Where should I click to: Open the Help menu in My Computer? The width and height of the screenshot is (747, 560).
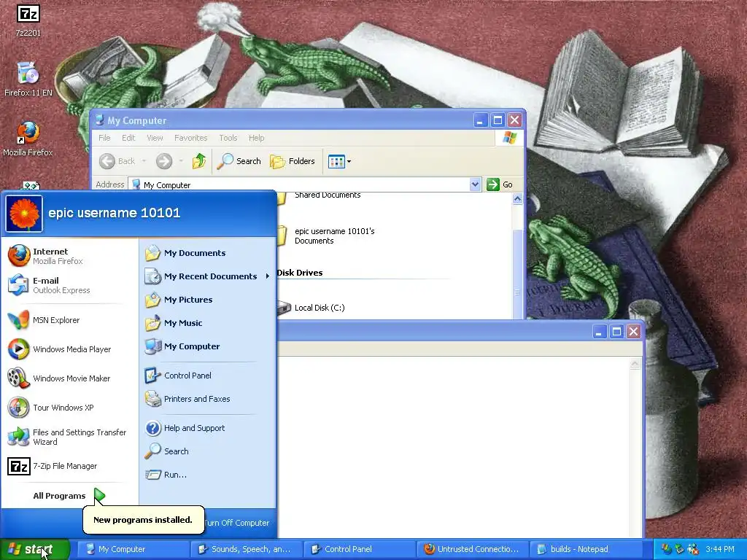click(x=256, y=138)
